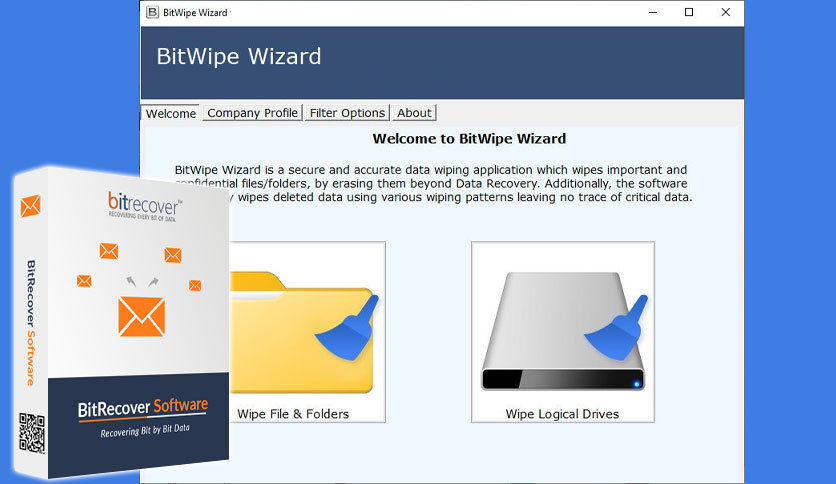Click the "BitWipe Wizard" banner title
This screenshot has height=484, width=836.
pos(239,57)
